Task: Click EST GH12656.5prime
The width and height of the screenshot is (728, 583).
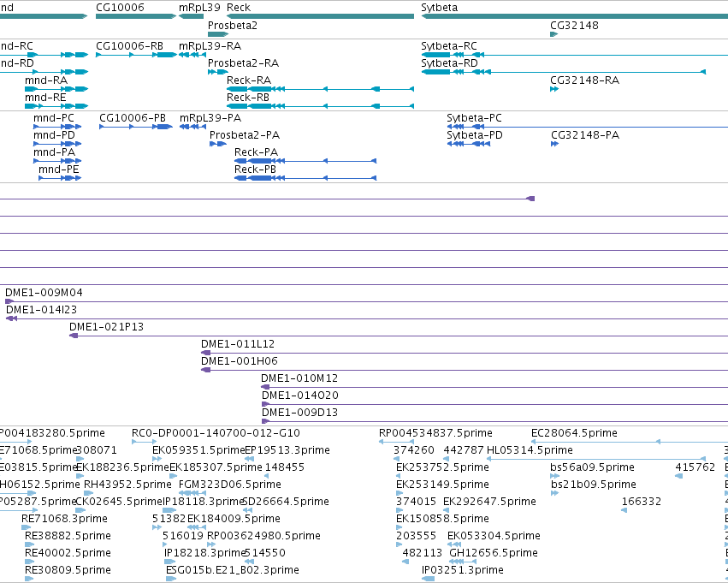Action: coord(494,553)
